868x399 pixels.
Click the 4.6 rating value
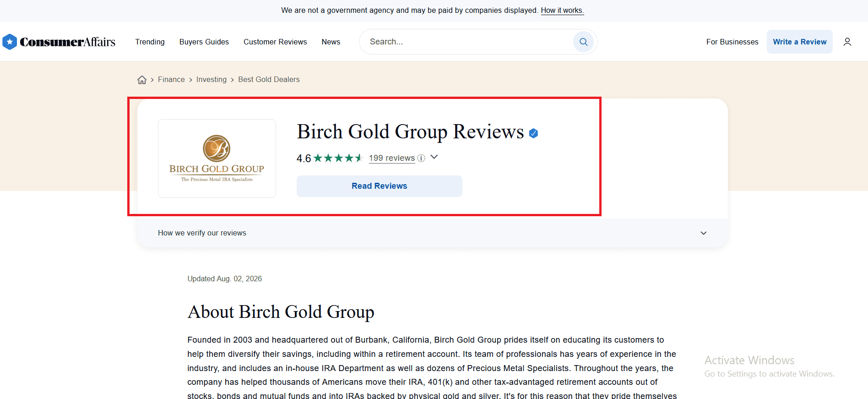304,159
